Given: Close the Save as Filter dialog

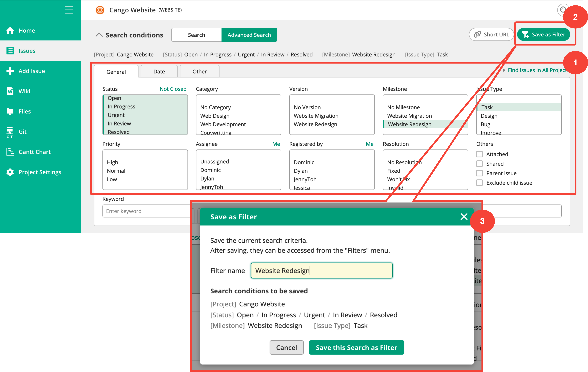Looking at the screenshot, I should (x=464, y=217).
